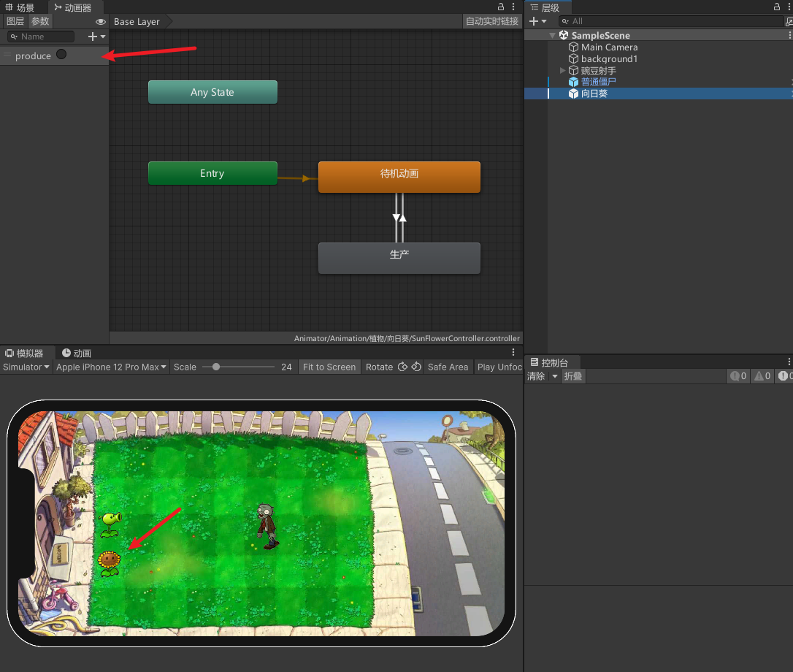793x672 pixels.
Task: Click the produce trigger parameter radio circle
Action: click(x=61, y=54)
